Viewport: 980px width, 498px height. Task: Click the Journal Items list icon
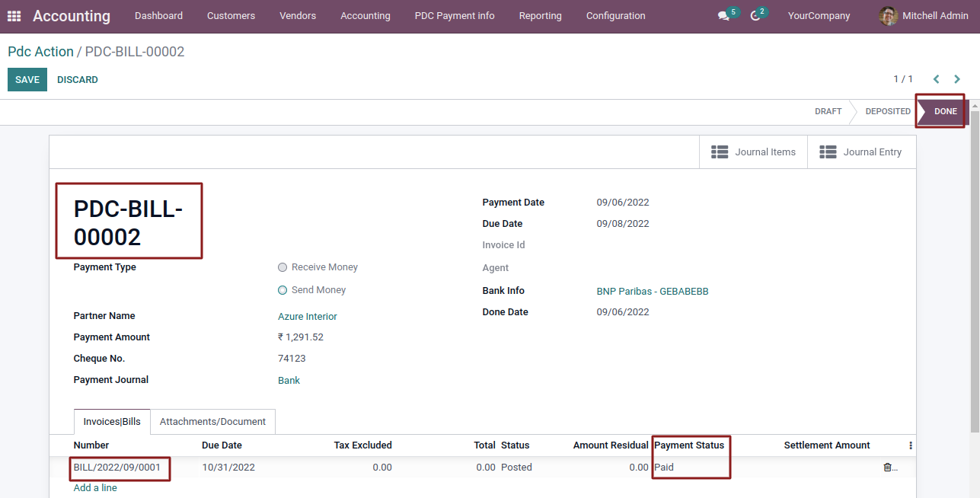pos(720,152)
